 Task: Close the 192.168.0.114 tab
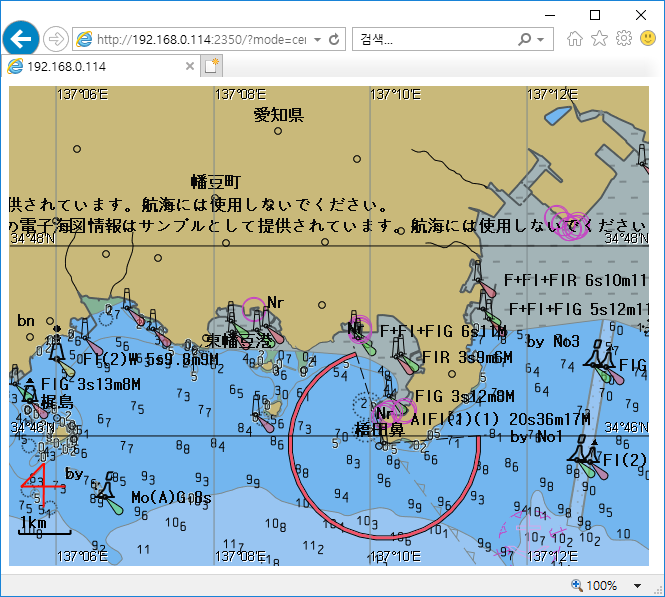tap(190, 66)
